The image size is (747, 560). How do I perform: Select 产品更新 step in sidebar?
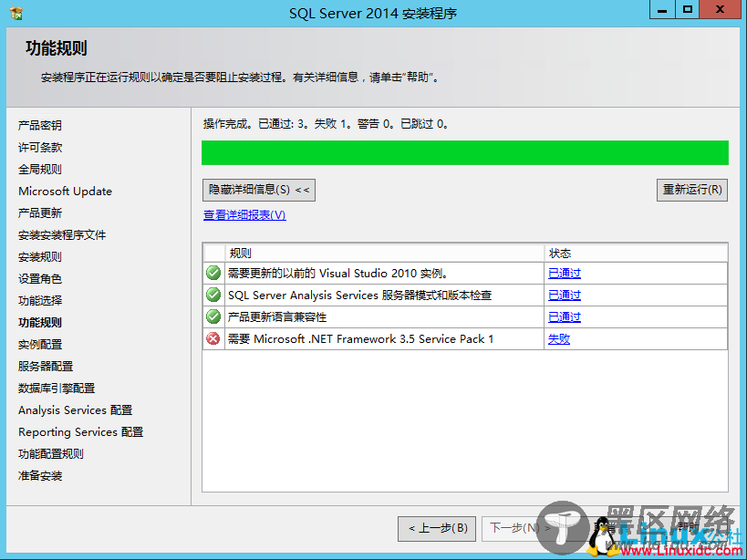(x=40, y=213)
